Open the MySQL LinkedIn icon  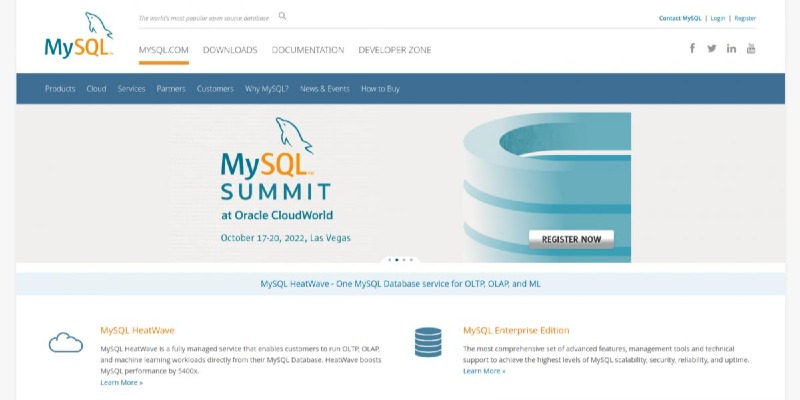pyautogui.click(x=731, y=48)
